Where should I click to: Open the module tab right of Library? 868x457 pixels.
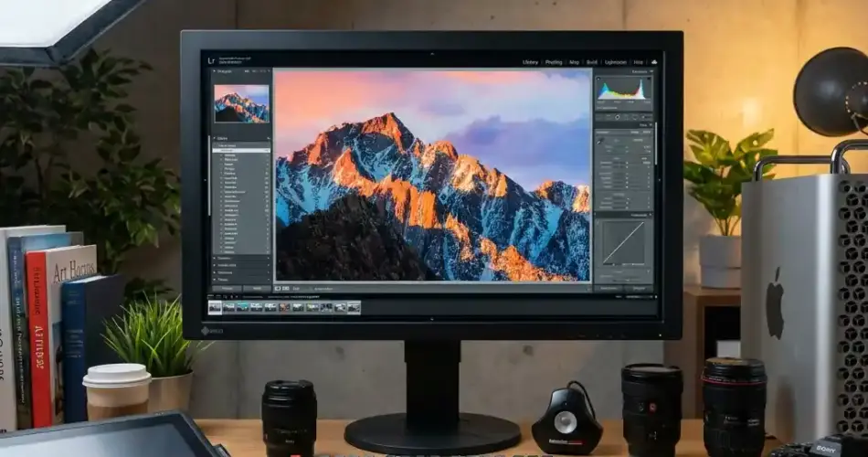(554, 62)
